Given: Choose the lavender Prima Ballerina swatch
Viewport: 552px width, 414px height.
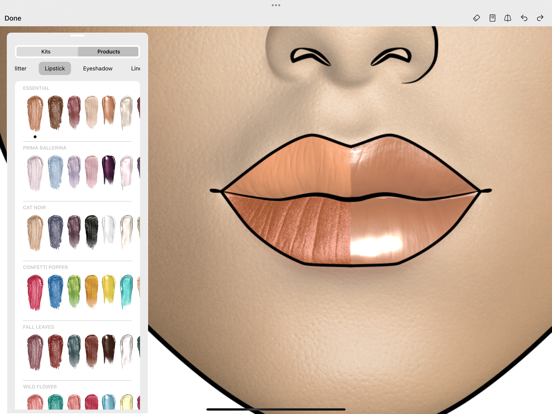Looking at the screenshot, I should tap(74, 171).
